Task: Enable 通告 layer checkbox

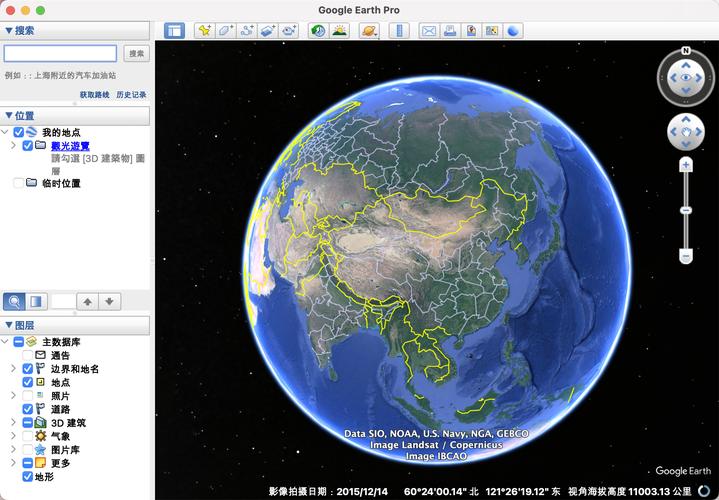Action: (28, 355)
